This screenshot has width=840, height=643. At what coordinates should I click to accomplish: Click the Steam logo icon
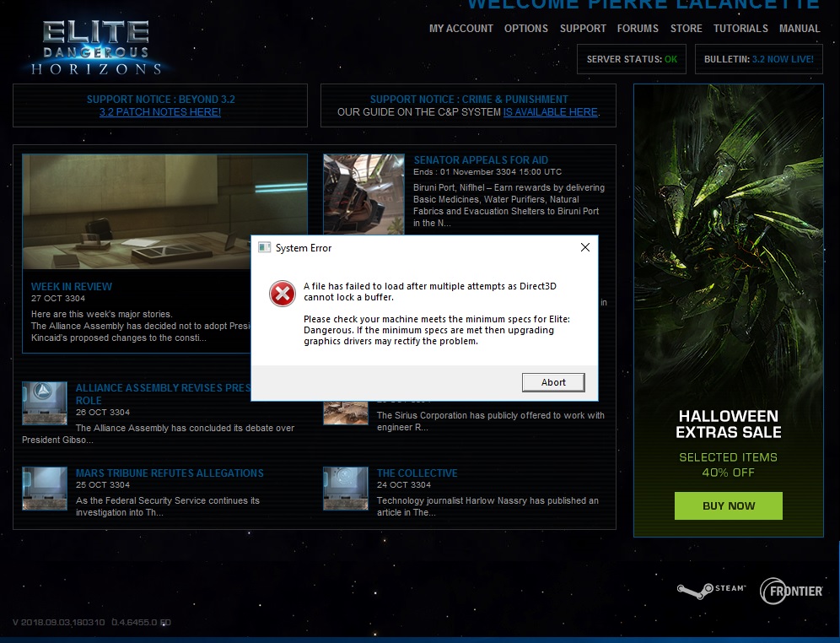(x=712, y=591)
